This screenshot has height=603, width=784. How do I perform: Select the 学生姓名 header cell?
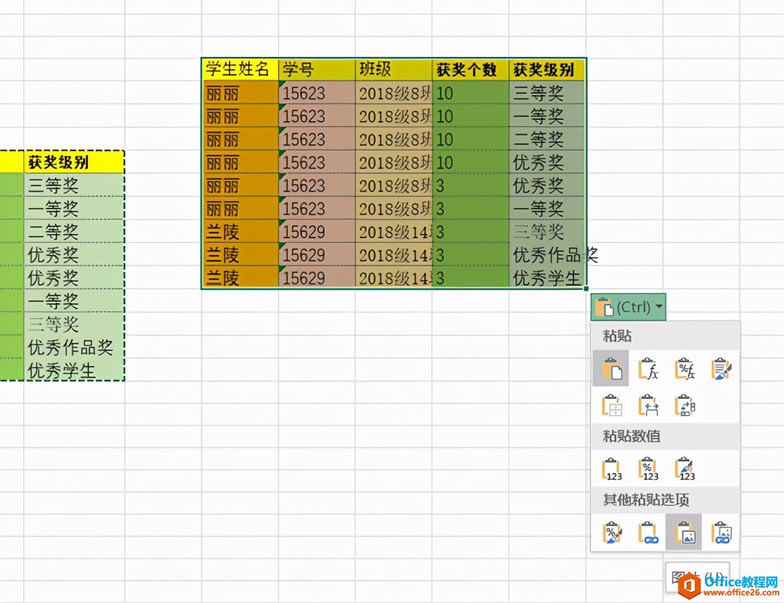point(240,69)
